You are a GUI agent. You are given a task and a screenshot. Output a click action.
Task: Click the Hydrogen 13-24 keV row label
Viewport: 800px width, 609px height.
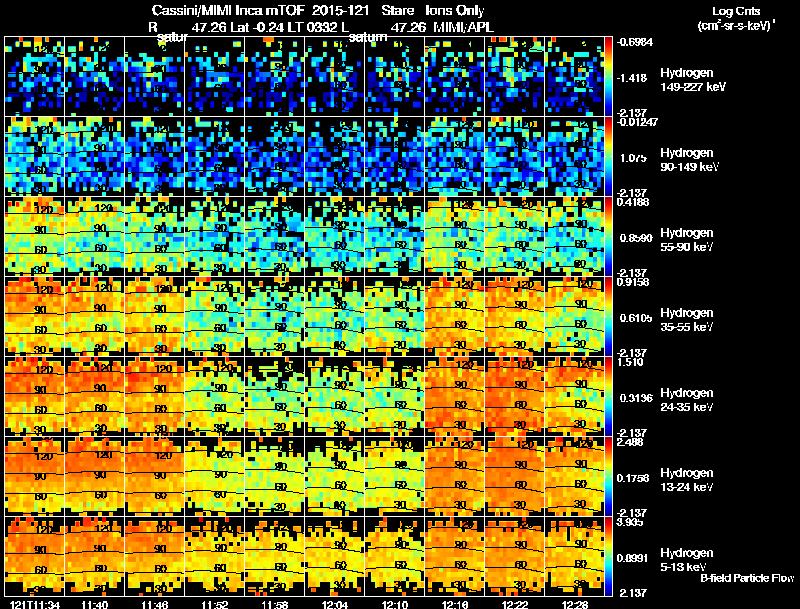point(687,480)
